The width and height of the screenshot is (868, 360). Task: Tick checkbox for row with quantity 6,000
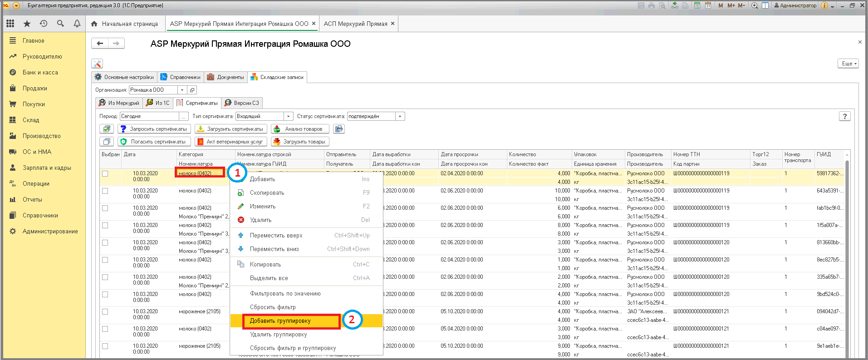tap(105, 208)
